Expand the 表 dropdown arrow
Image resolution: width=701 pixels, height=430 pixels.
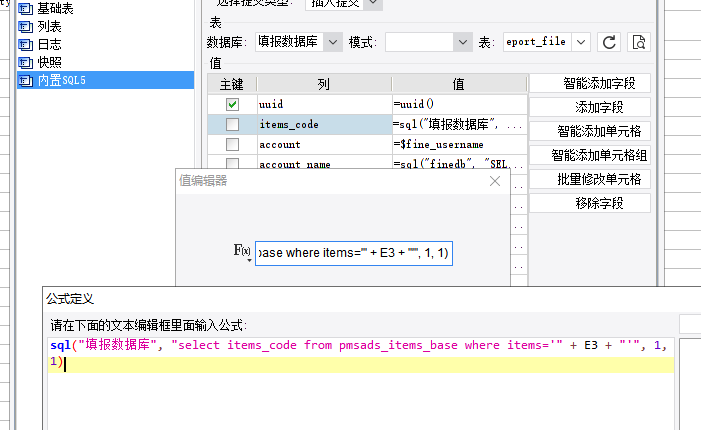(581, 42)
